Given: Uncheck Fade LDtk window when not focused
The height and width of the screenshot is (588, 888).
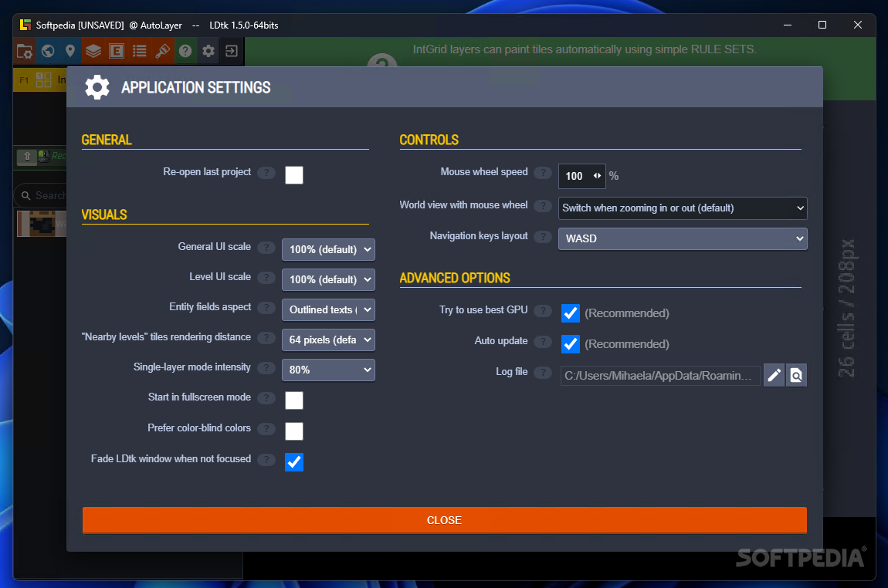Looking at the screenshot, I should (294, 461).
